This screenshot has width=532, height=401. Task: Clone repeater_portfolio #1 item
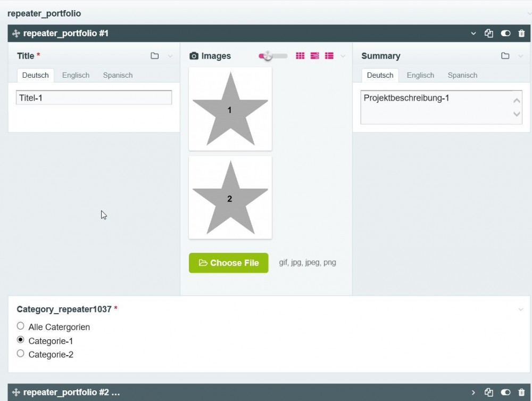[x=489, y=34]
